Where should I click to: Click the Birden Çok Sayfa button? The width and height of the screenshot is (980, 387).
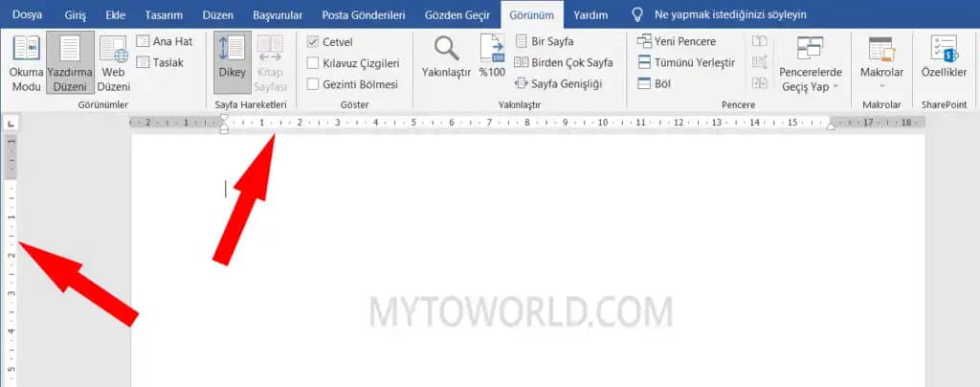564,62
